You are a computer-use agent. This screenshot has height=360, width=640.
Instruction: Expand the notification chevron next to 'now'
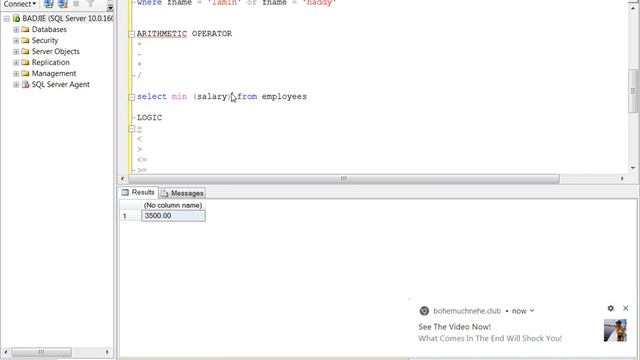[x=532, y=311]
